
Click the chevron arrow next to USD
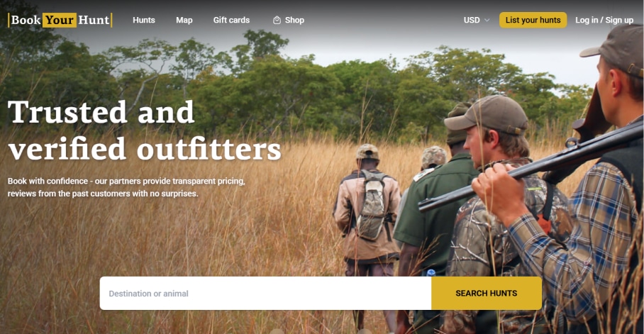pyautogui.click(x=487, y=20)
